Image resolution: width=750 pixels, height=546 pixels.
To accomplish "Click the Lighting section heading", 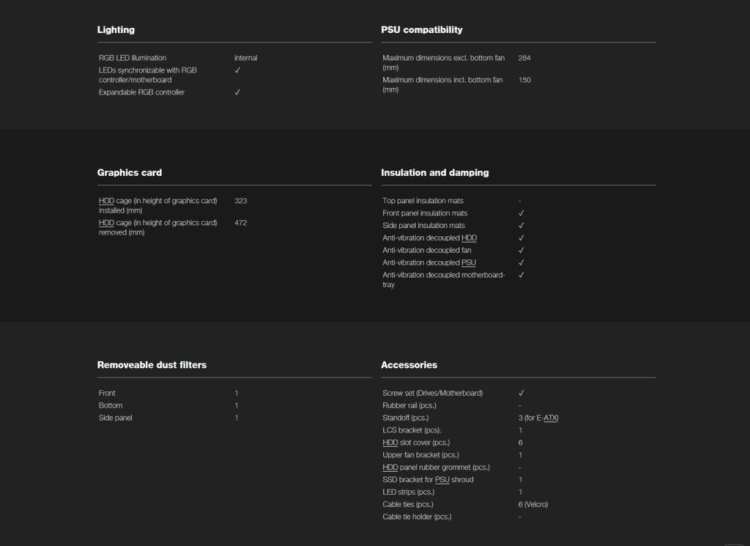I will (116, 30).
